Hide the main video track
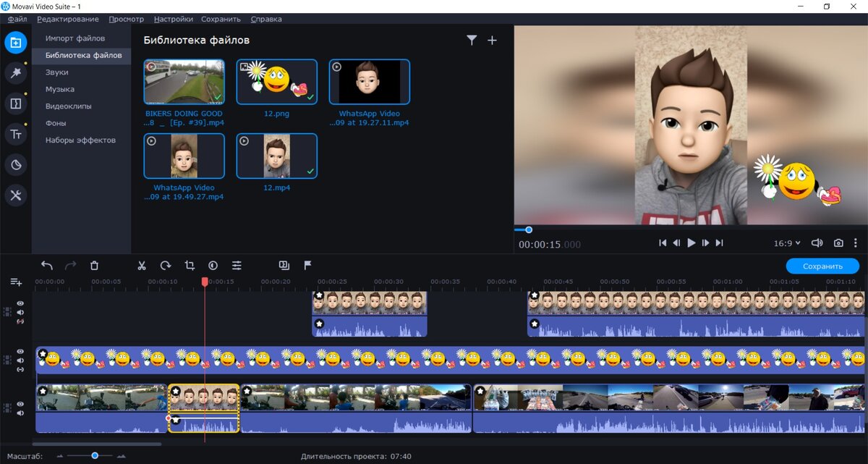The width and height of the screenshot is (868, 464). point(20,404)
